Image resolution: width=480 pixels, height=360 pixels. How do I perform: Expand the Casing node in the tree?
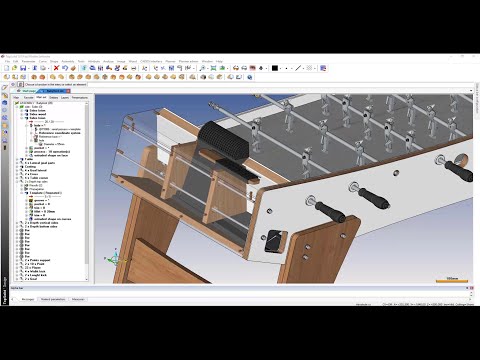coord(17,167)
